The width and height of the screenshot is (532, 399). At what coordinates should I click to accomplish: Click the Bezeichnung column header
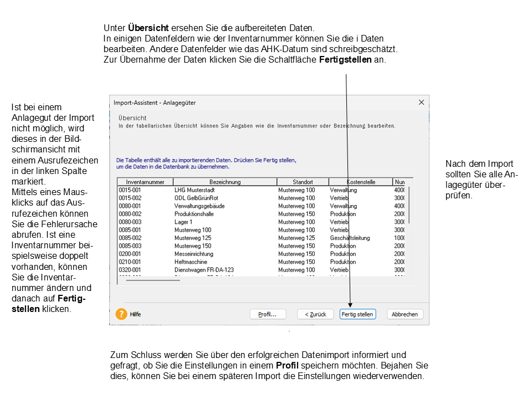[x=225, y=182]
